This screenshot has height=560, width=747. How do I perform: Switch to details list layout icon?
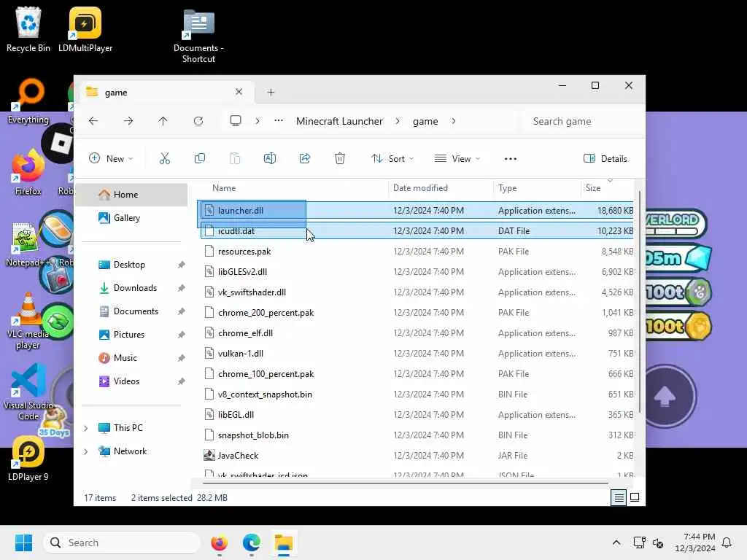[619, 497]
